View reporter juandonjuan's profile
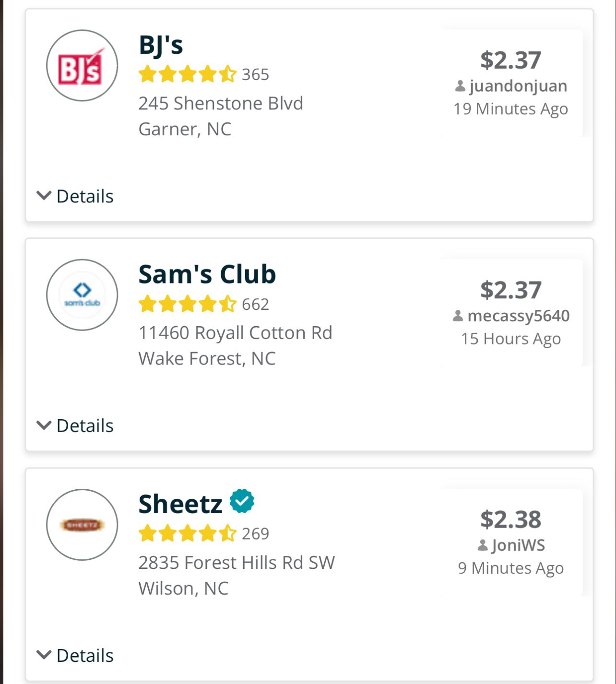 518,86
